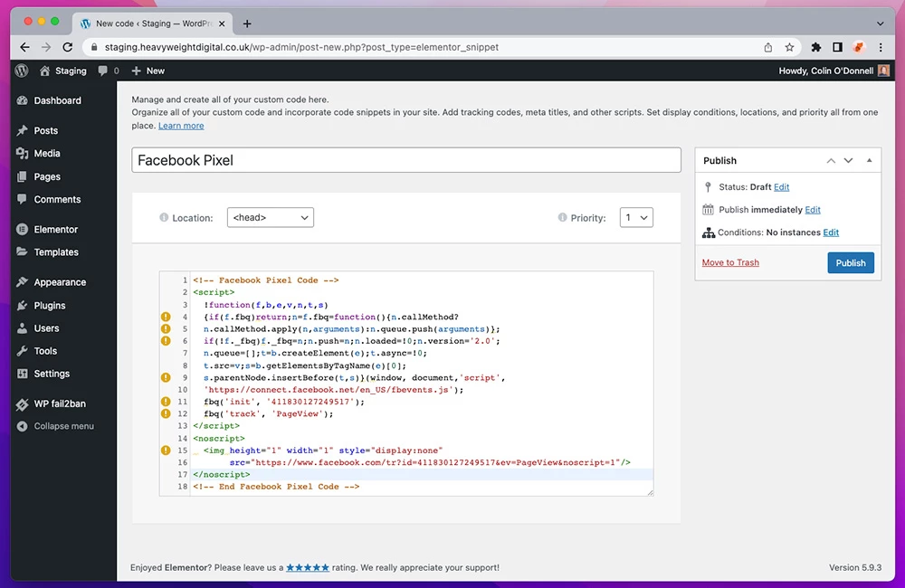Edit the Conditions setting

(831, 232)
